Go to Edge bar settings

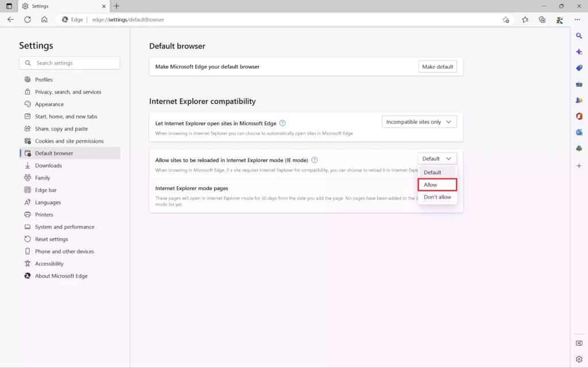69,190
